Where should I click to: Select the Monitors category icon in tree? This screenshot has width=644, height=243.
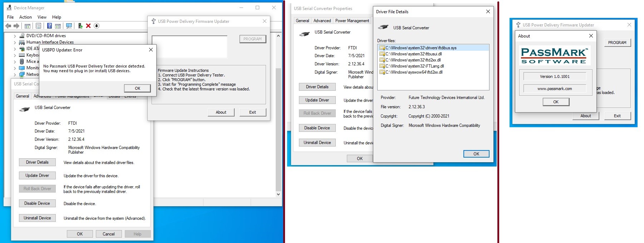pos(22,68)
